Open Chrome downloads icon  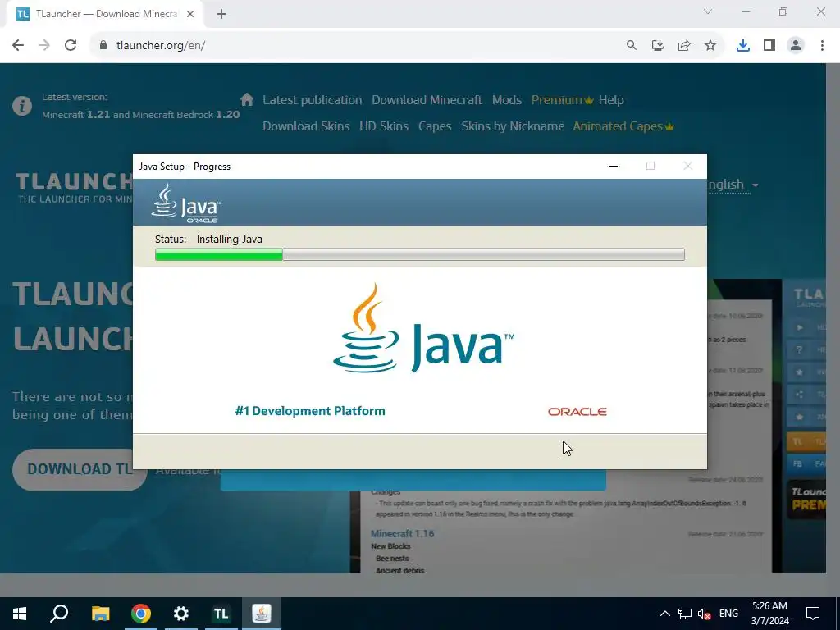(743, 46)
